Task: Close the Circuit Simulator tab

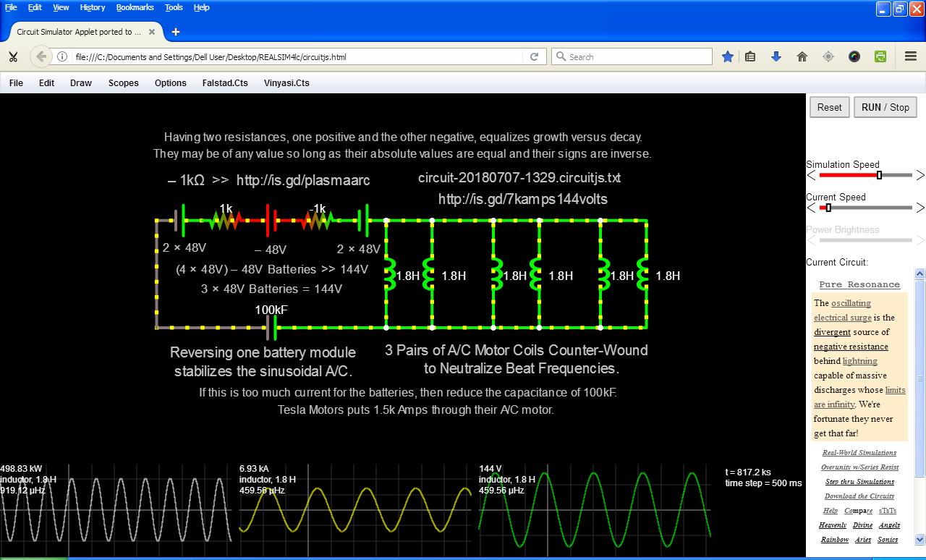Action: [152, 32]
